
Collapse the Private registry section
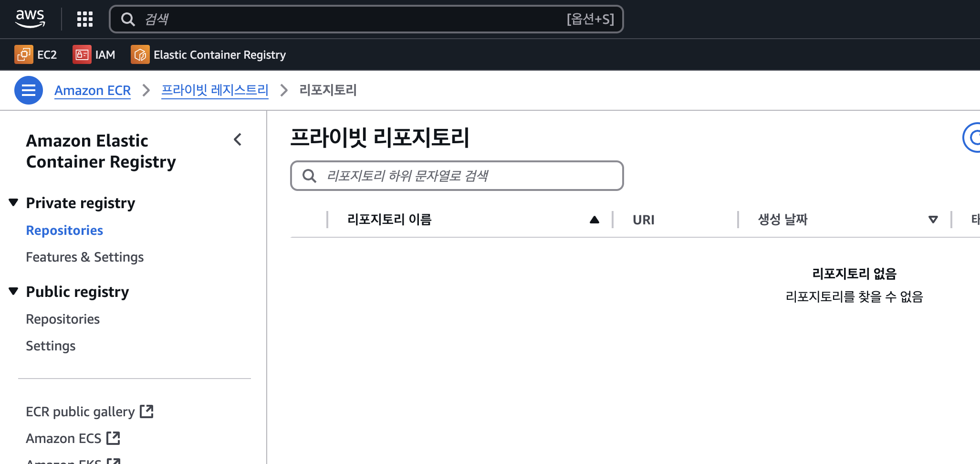pyautogui.click(x=14, y=202)
